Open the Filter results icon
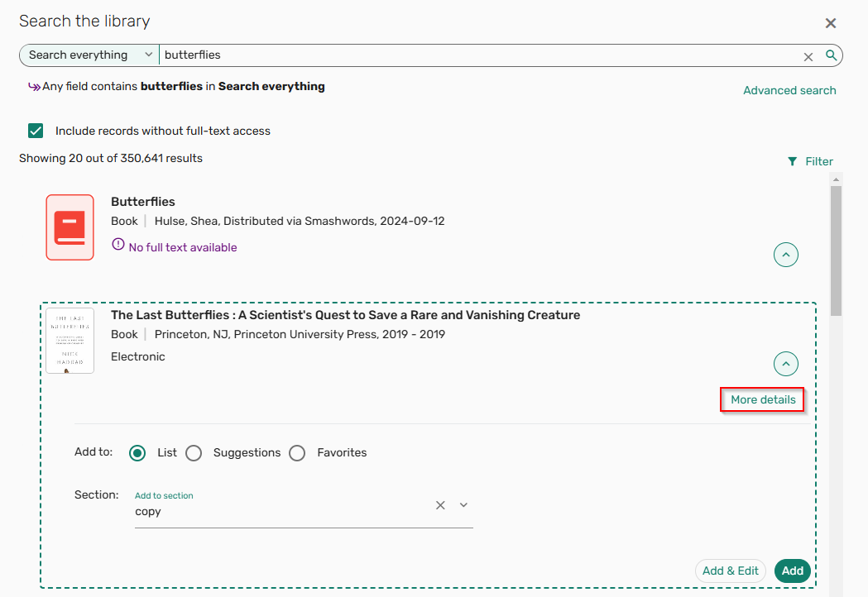 point(792,161)
